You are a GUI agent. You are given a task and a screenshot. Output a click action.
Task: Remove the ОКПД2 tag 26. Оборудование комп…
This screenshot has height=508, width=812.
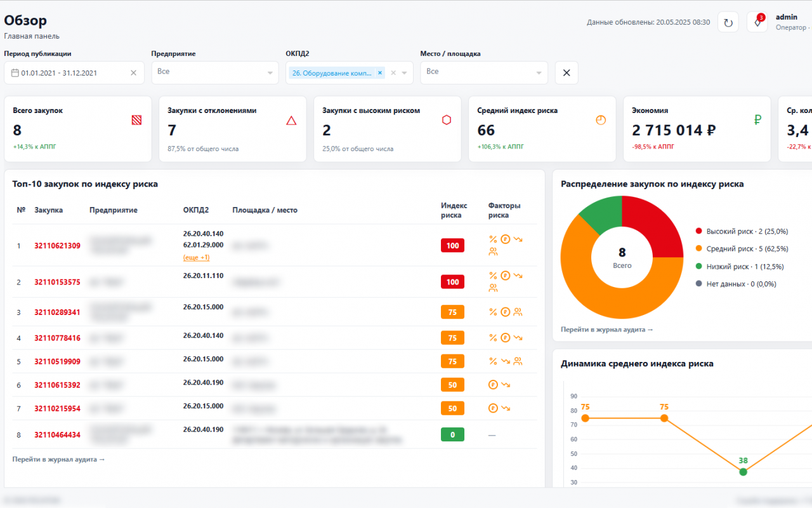[x=380, y=73]
